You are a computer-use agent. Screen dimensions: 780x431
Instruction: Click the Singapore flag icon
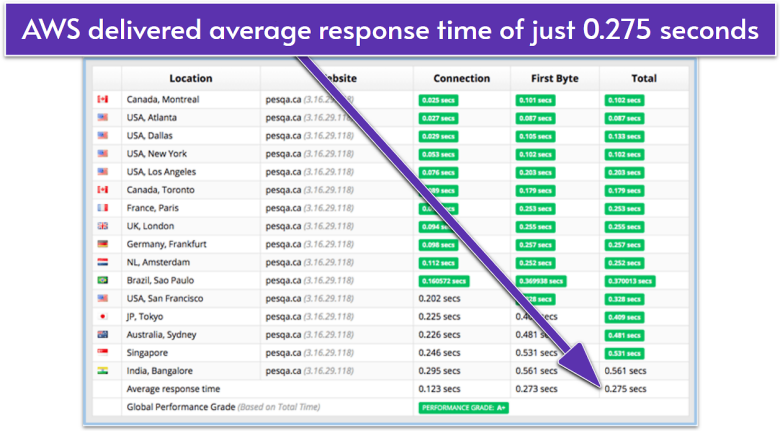click(x=102, y=352)
